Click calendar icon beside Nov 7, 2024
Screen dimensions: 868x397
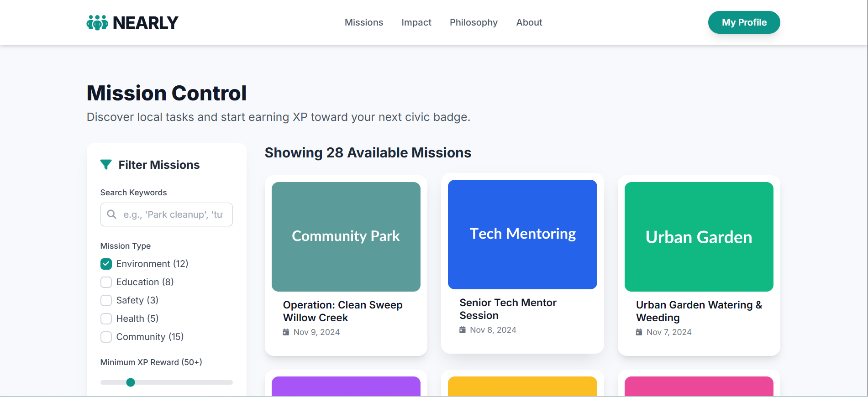coord(639,332)
